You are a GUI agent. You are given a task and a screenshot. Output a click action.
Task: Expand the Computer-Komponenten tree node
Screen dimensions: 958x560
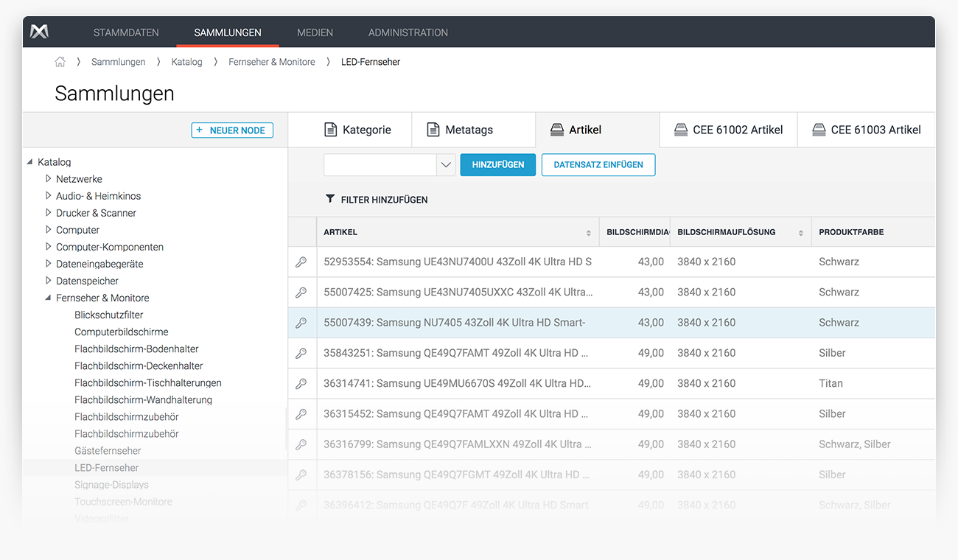click(x=48, y=247)
